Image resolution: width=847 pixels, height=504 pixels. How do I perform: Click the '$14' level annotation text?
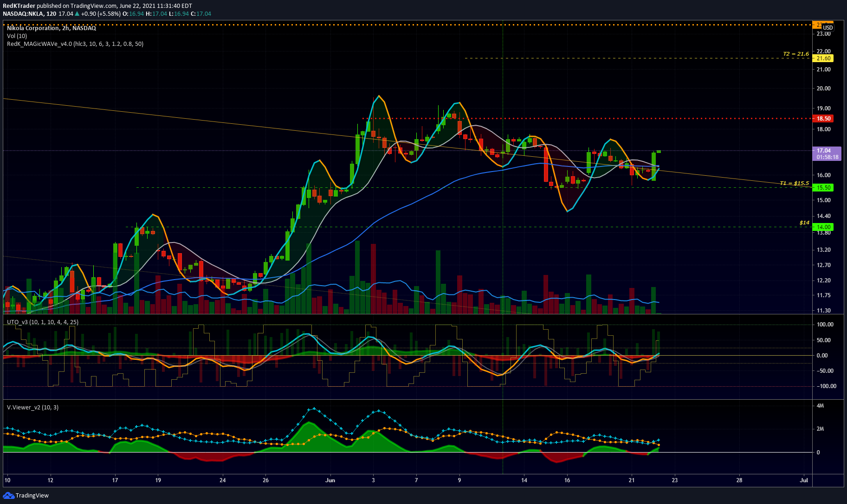point(804,223)
